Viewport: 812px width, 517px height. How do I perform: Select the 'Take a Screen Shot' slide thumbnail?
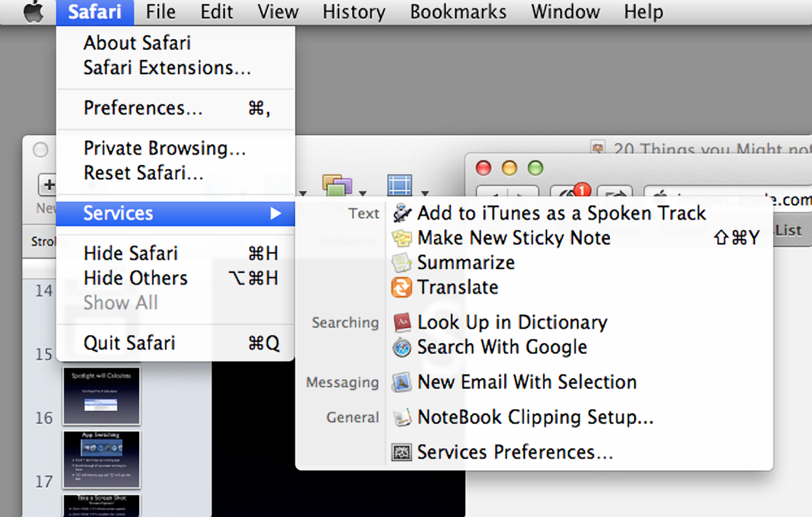pos(101,505)
